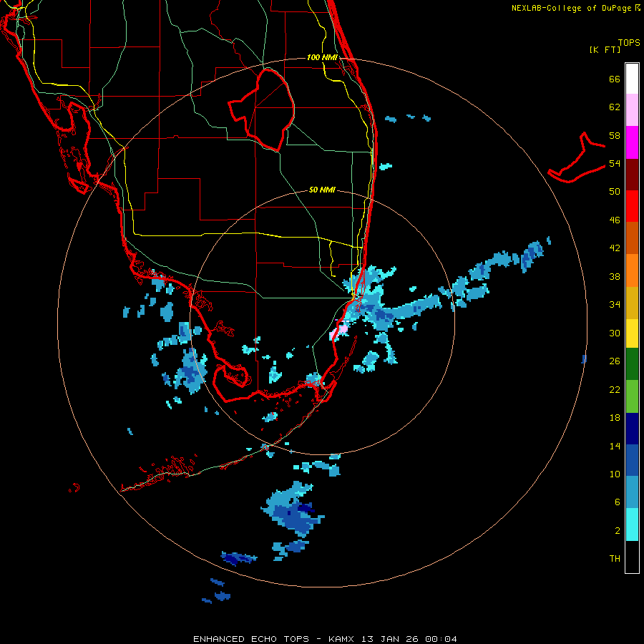This screenshot has width=644, height=644.
Task: Click the "14" label on the legend
Action: (615, 446)
